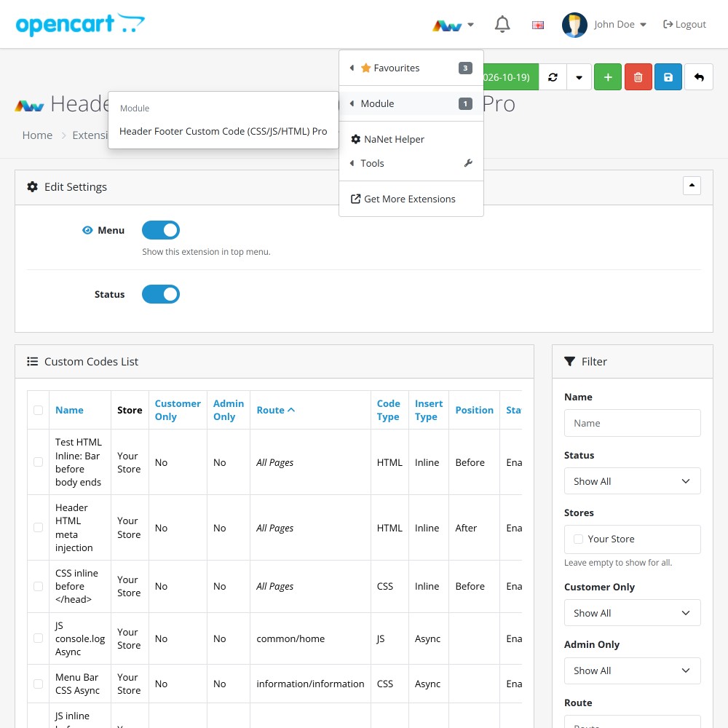Sort by the Insert Type column

point(429,410)
